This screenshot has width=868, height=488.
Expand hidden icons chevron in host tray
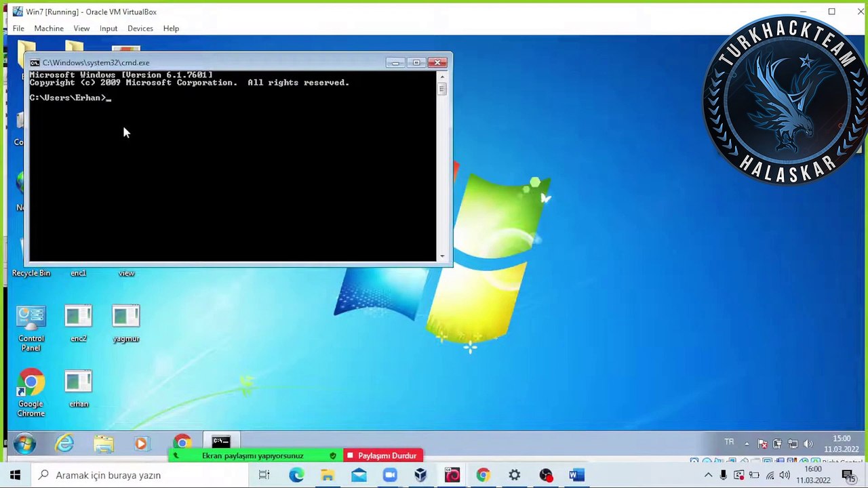coord(708,475)
